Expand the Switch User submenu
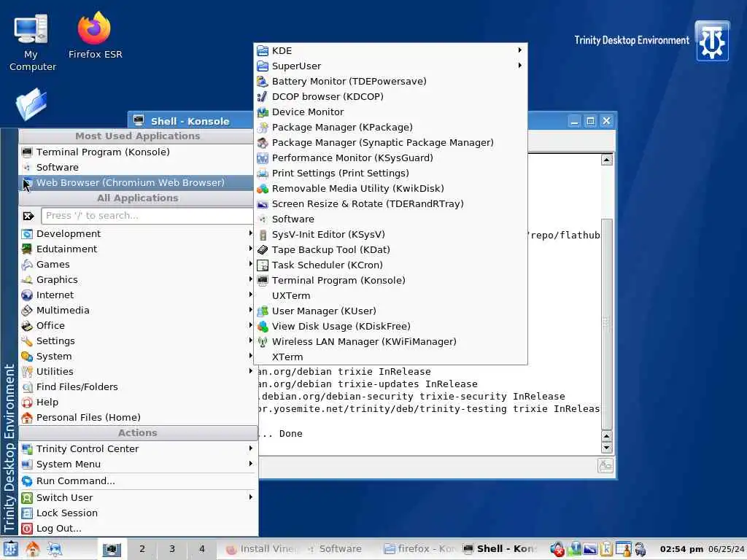 pos(138,497)
